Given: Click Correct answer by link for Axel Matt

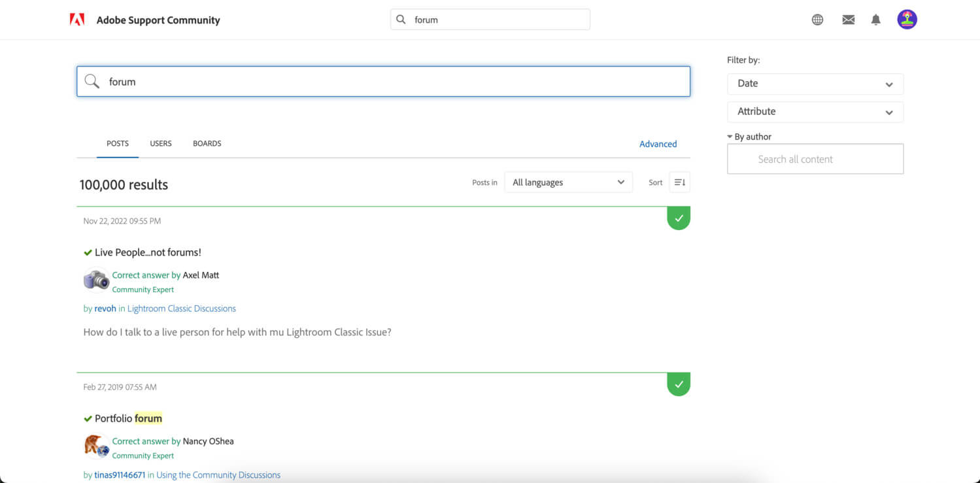Looking at the screenshot, I should click(146, 275).
